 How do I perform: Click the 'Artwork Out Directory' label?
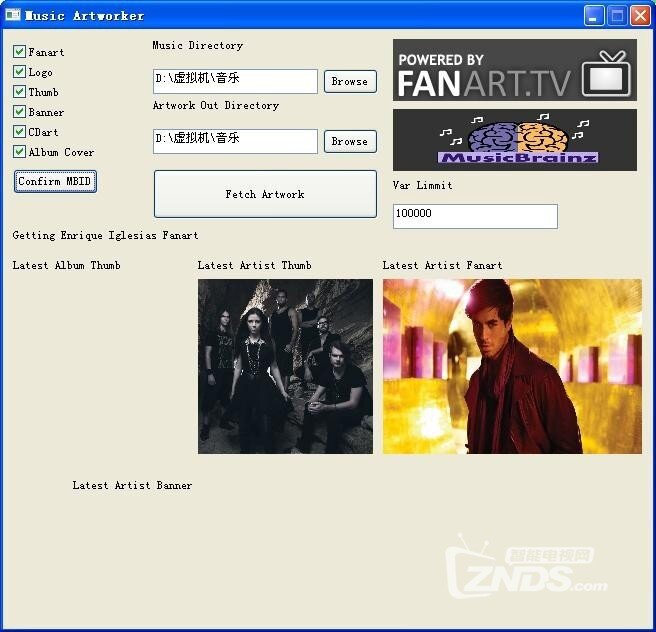[216, 105]
